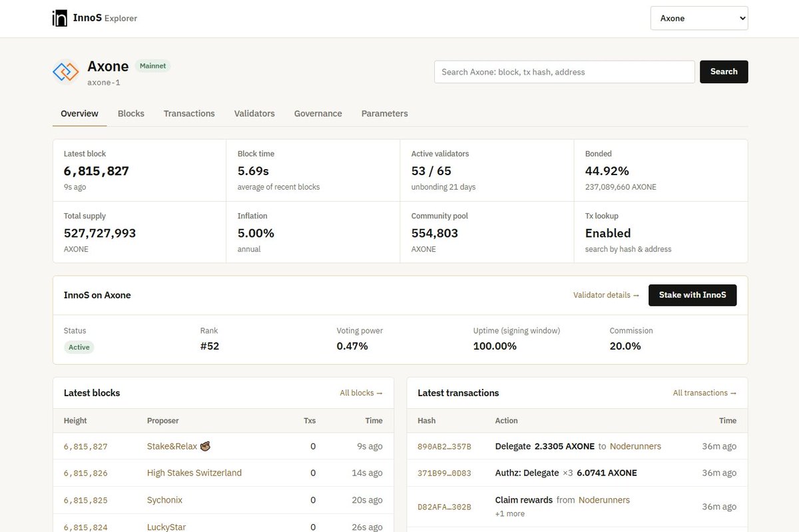Open proposer LuckyStar validator link

(x=166, y=527)
